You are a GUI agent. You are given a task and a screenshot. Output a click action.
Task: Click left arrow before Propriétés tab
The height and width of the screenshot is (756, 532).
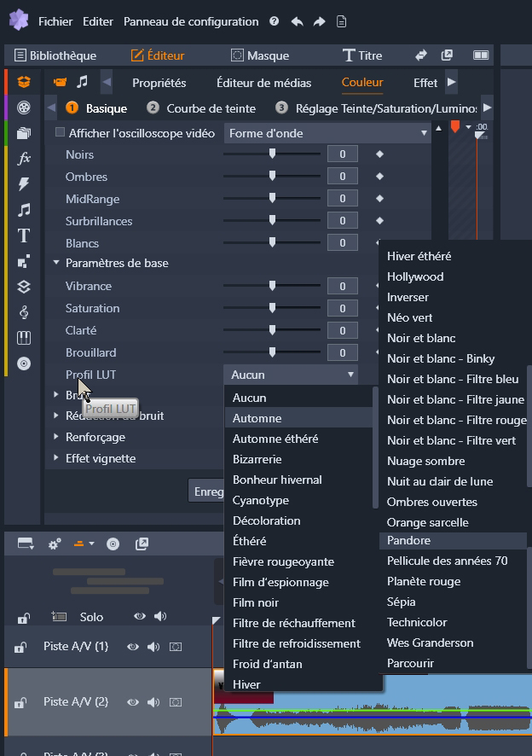(107, 82)
